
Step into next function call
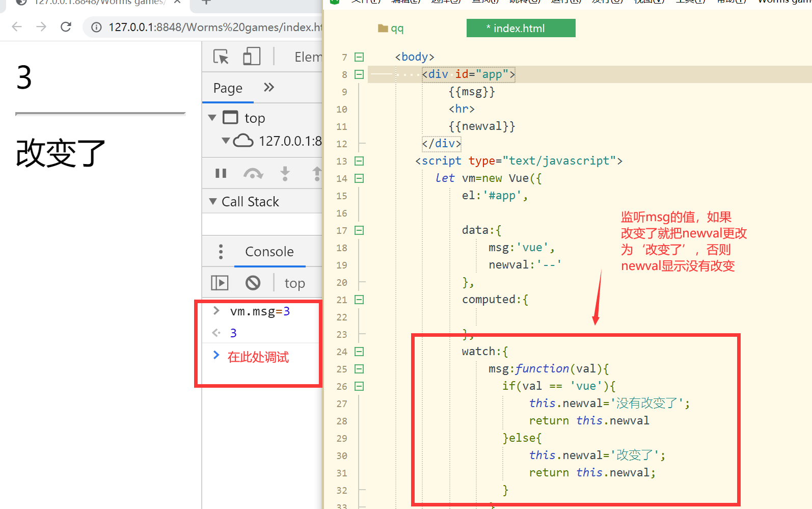tap(285, 173)
